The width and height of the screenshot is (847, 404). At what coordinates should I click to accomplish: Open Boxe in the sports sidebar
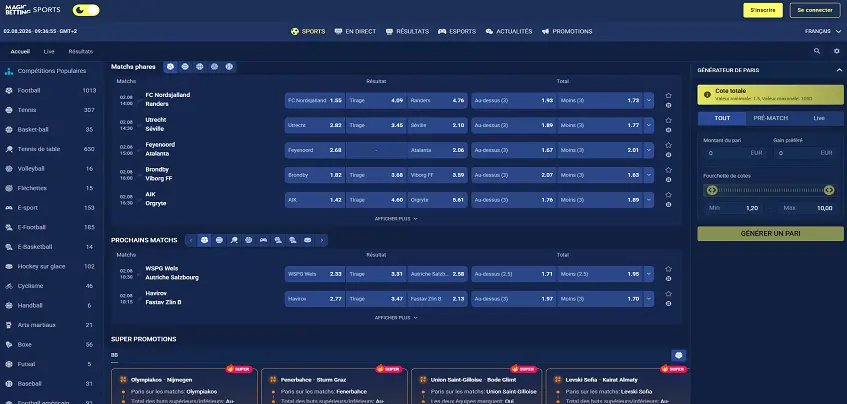[x=52, y=345]
